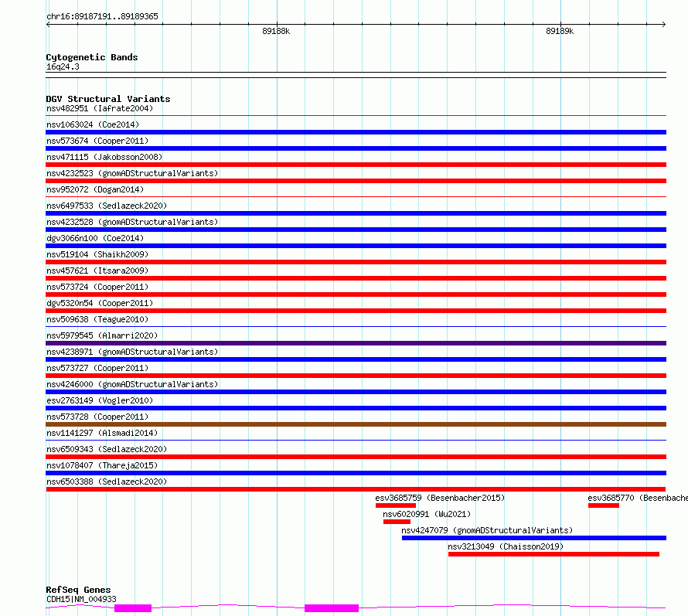
Task: Click the short red bar under esv3685770
Action: coord(604,505)
